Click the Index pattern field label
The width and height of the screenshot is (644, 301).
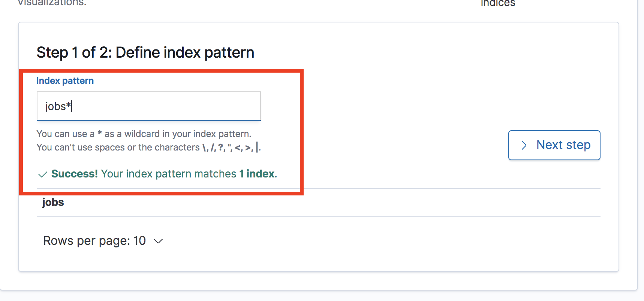point(65,81)
